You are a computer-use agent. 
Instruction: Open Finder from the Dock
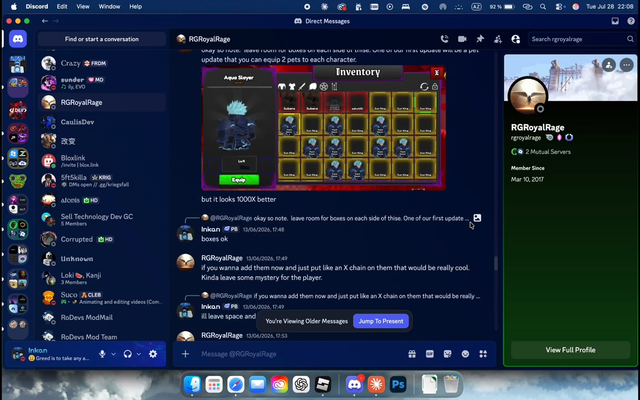[x=192, y=384]
